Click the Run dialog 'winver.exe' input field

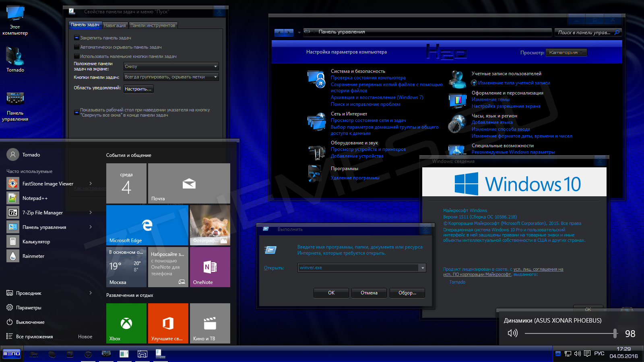tap(358, 268)
